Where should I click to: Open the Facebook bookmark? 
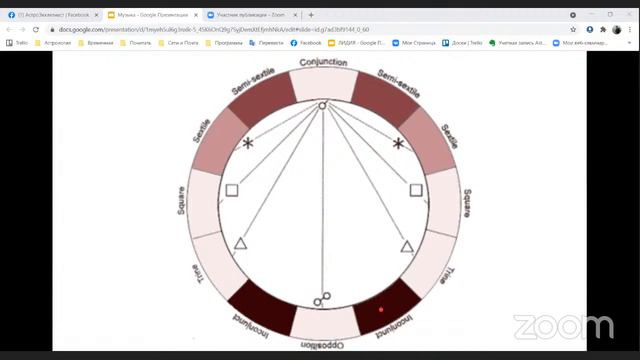tap(306, 43)
